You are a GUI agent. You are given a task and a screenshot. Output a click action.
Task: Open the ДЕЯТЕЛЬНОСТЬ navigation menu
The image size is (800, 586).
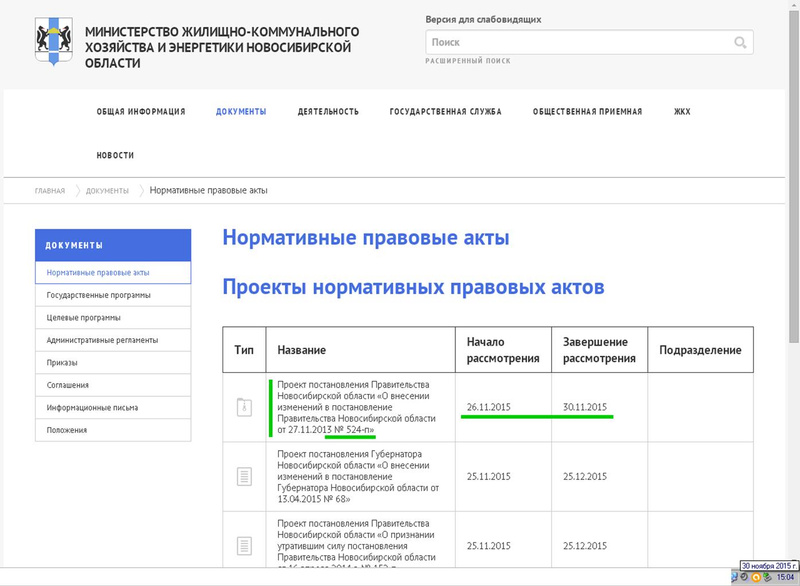[328, 112]
